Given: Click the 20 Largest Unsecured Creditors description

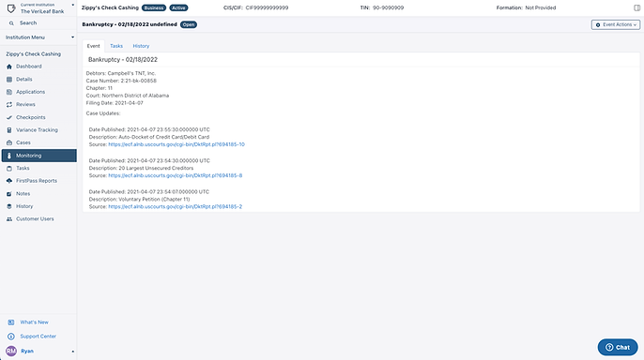Looking at the screenshot, I should click(141, 168).
